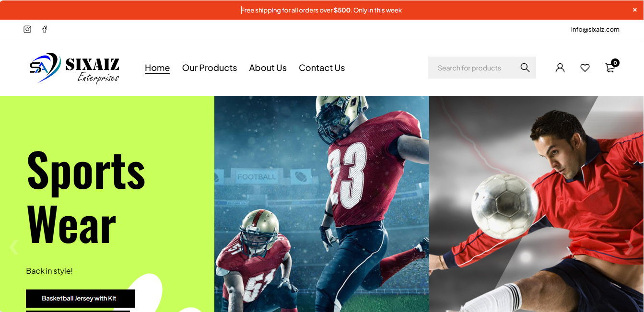644x312 pixels.
Task: Click Basketball Jersey with Kit button
Action: 80,298
